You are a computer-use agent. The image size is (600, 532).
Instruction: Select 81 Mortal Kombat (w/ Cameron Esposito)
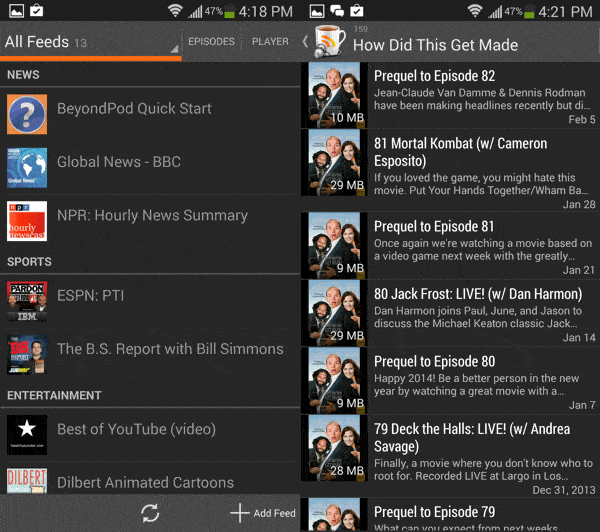460,152
